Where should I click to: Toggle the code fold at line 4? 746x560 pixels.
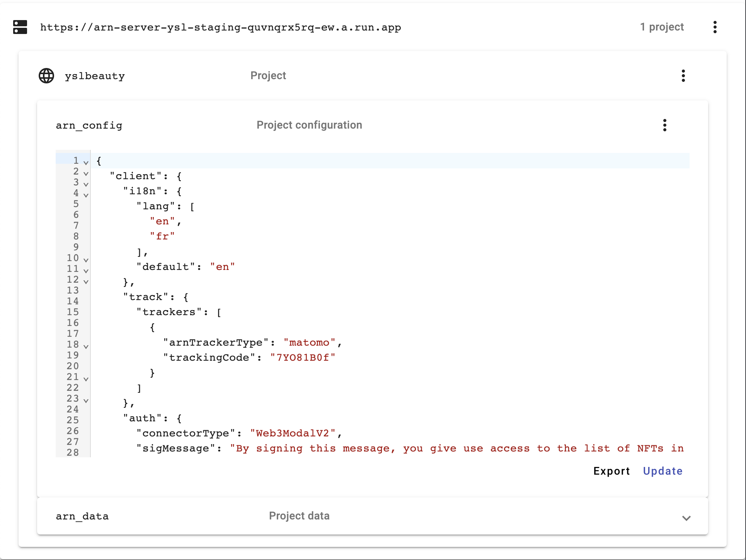(x=86, y=195)
